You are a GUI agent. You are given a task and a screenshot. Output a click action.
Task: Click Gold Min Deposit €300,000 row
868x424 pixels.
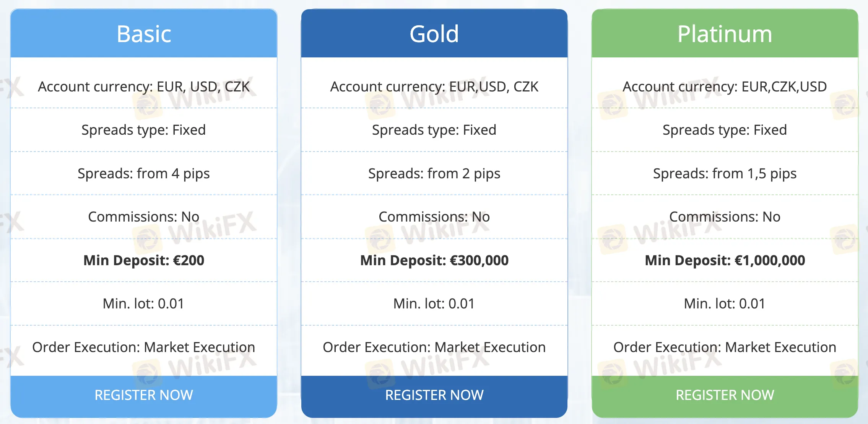(x=434, y=260)
